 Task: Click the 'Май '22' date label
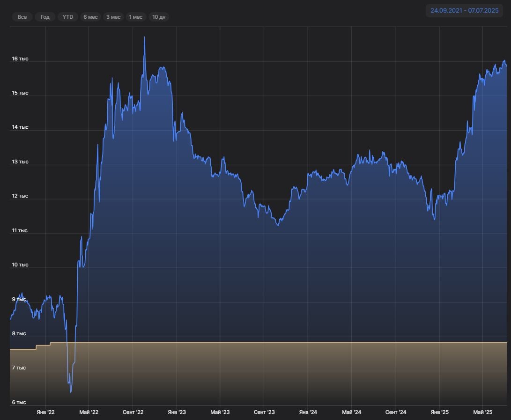[89, 412]
